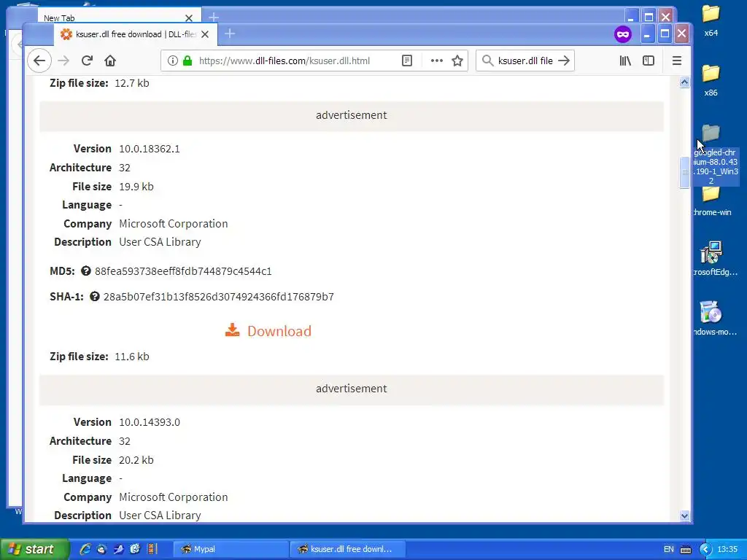
Task: Click the Zip file size 11.6 kb text
Action: (x=99, y=356)
